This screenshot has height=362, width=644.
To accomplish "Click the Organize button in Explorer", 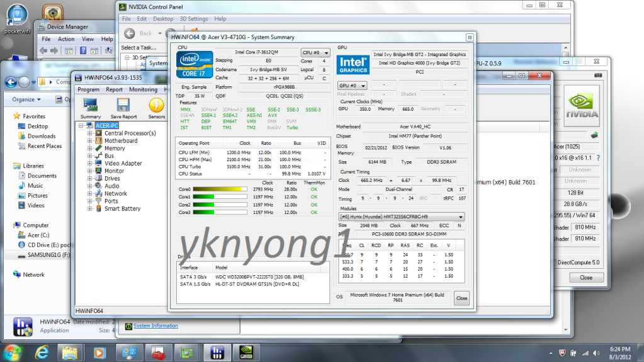I will [x=26, y=99].
